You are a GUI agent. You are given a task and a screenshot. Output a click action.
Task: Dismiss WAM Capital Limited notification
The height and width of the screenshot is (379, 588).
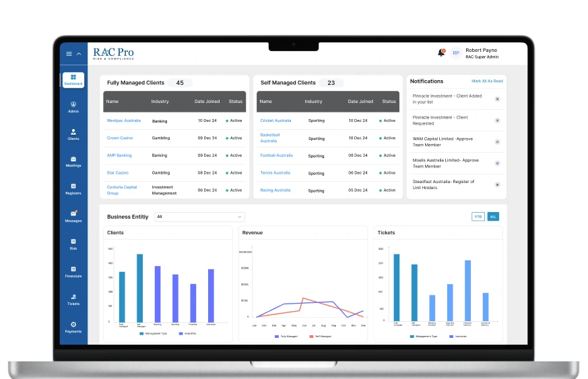(497, 141)
